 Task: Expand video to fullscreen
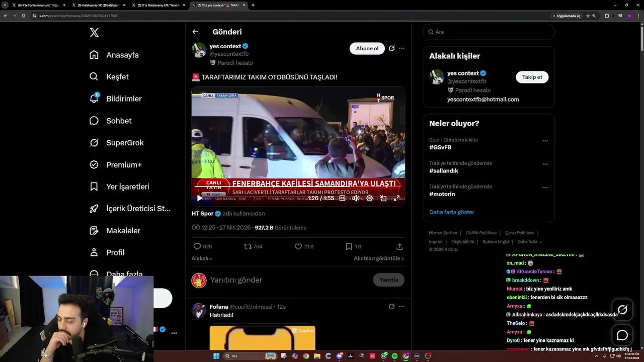coord(396,198)
